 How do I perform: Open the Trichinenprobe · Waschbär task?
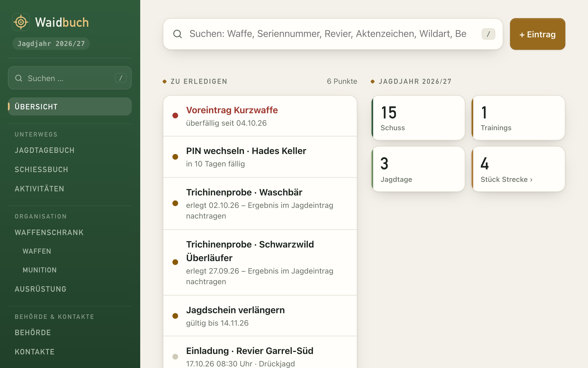click(x=260, y=203)
